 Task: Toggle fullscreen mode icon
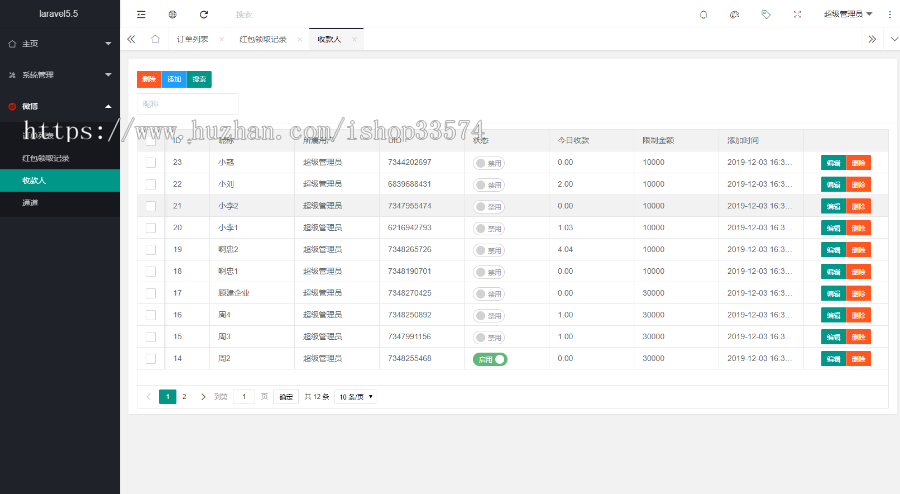coord(797,14)
